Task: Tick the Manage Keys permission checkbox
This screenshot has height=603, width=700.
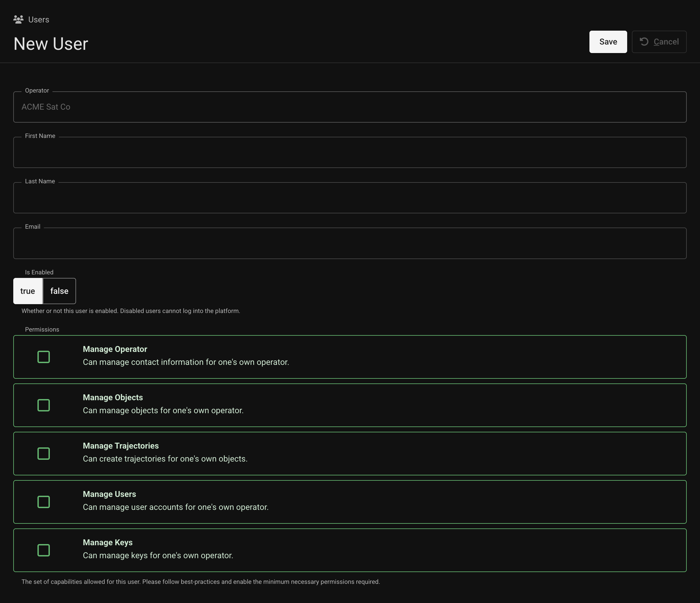Action: point(44,550)
